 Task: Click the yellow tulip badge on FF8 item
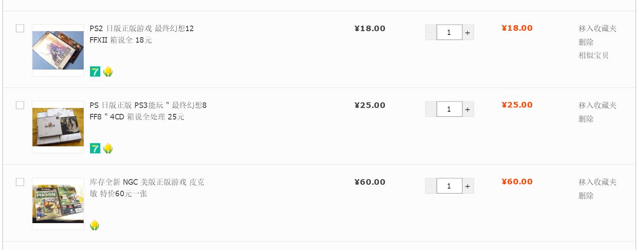(108, 148)
